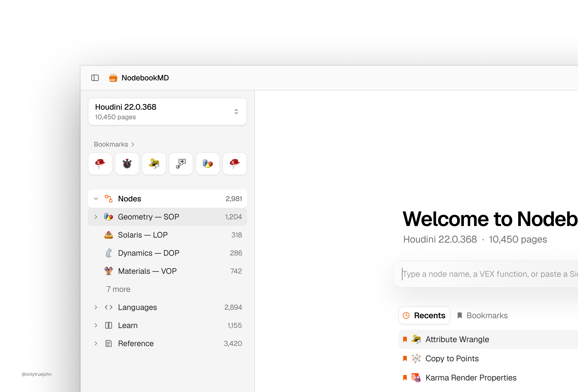The width and height of the screenshot is (578, 392).
Task: Open the yellow hat wrangle bookmark tile
Action: pos(154,164)
